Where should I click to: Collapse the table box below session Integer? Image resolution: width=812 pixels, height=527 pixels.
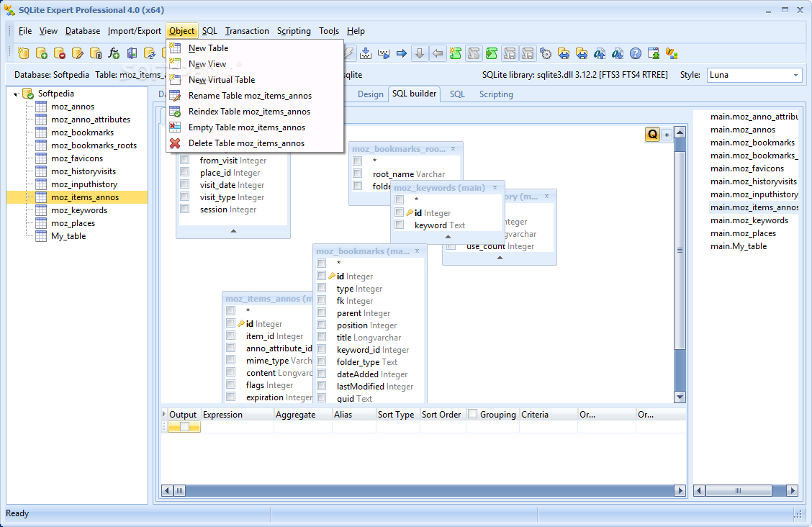(x=233, y=231)
